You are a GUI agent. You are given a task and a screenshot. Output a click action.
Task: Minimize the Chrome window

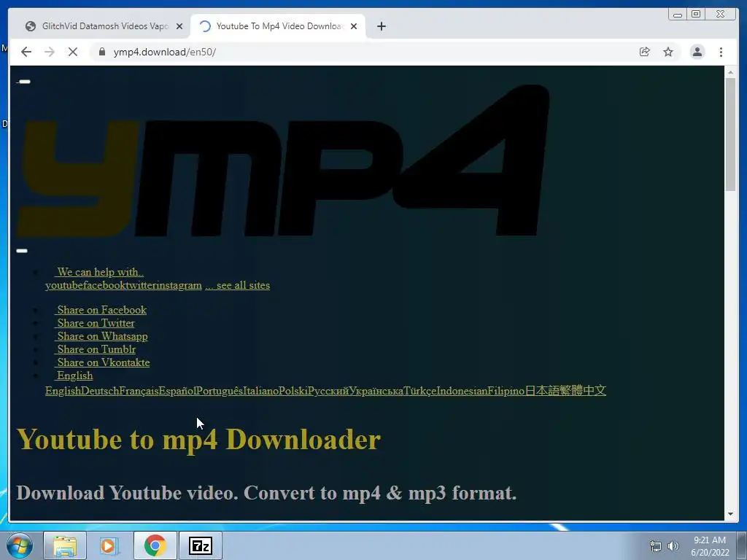click(678, 15)
